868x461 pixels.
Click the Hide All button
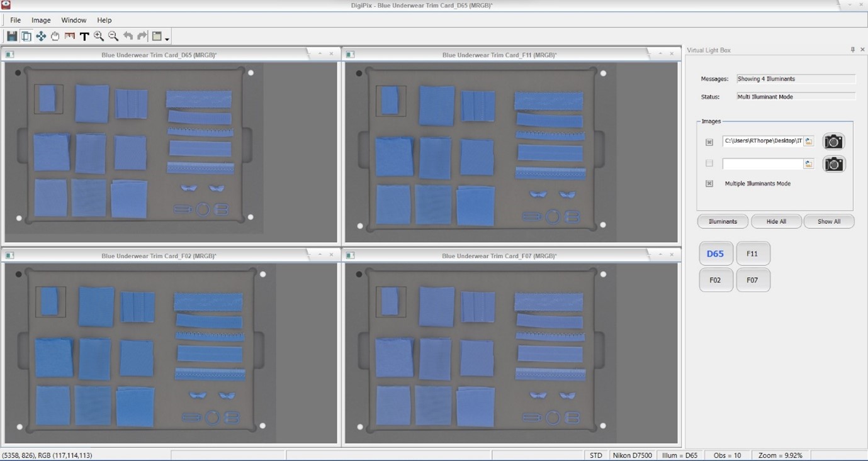pos(776,221)
